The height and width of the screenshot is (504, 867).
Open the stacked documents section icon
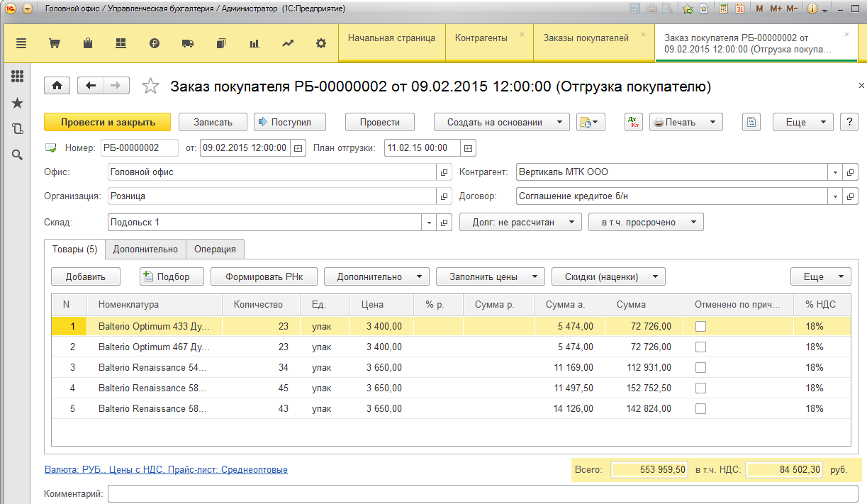[221, 43]
